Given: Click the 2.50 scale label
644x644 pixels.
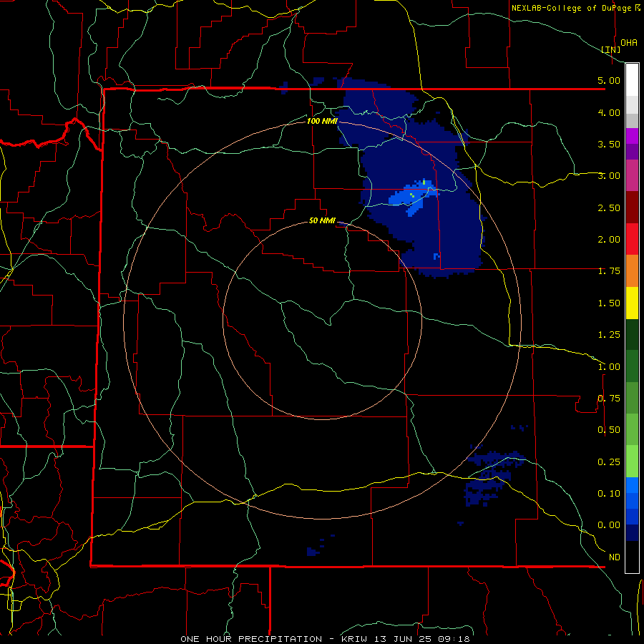Looking at the screenshot, I should 609,208.
